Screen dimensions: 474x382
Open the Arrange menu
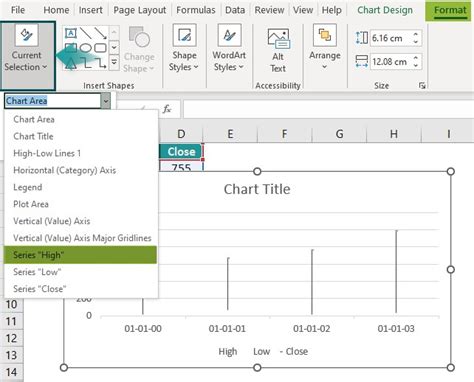click(325, 47)
